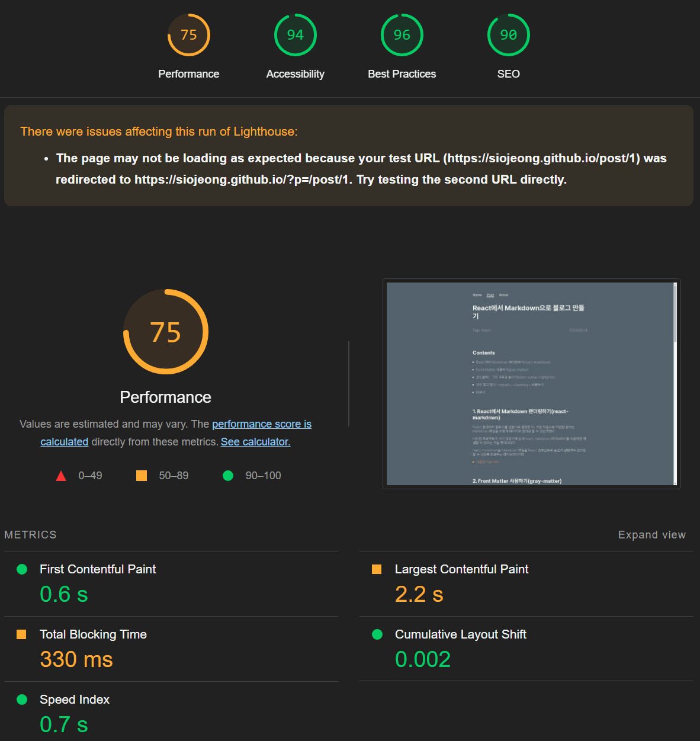Click the page screenshot thumbnail
The height and width of the screenshot is (741, 700).
coord(529,384)
